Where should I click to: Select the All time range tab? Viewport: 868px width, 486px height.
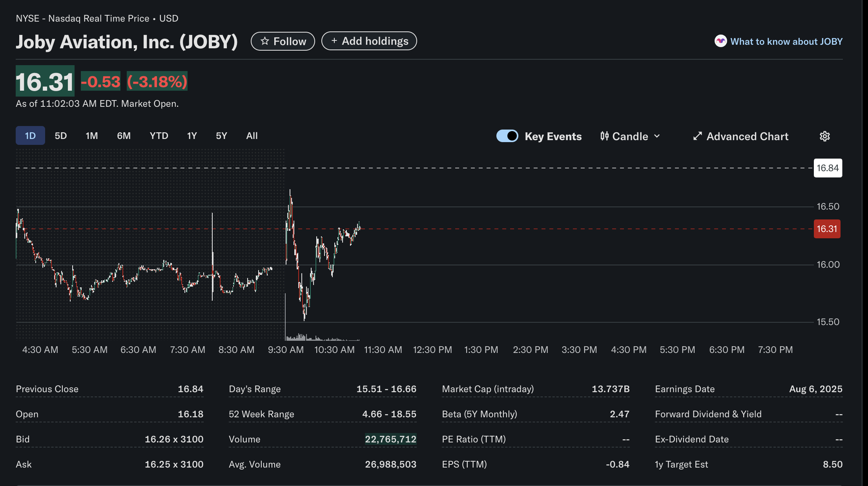coord(252,136)
